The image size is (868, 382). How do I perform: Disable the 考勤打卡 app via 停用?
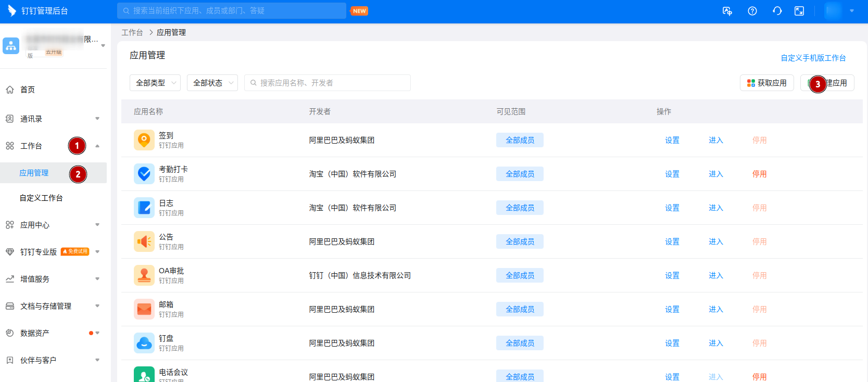tap(759, 174)
